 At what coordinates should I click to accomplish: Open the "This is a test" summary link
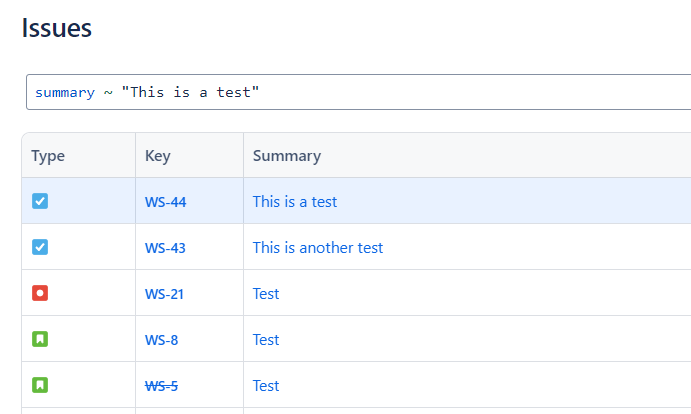pos(295,201)
